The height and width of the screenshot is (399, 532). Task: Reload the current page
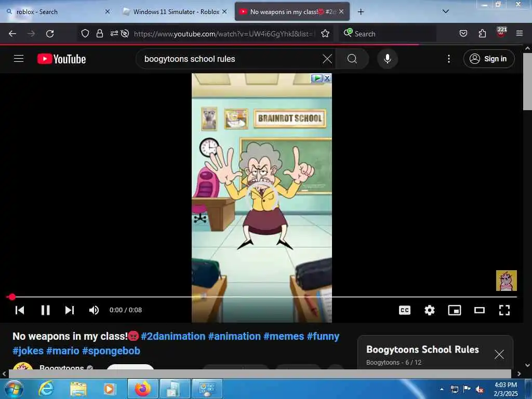click(x=50, y=34)
